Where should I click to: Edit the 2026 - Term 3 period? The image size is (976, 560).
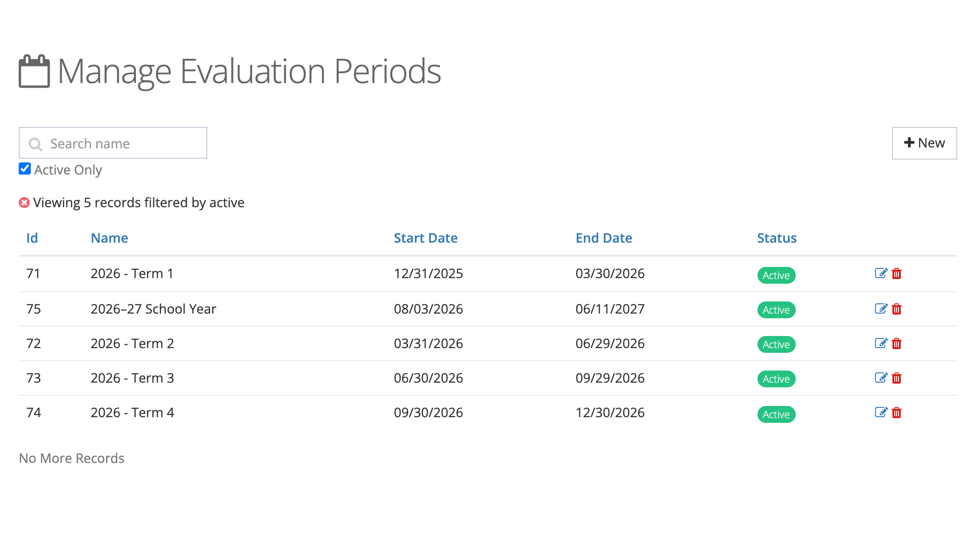(881, 378)
